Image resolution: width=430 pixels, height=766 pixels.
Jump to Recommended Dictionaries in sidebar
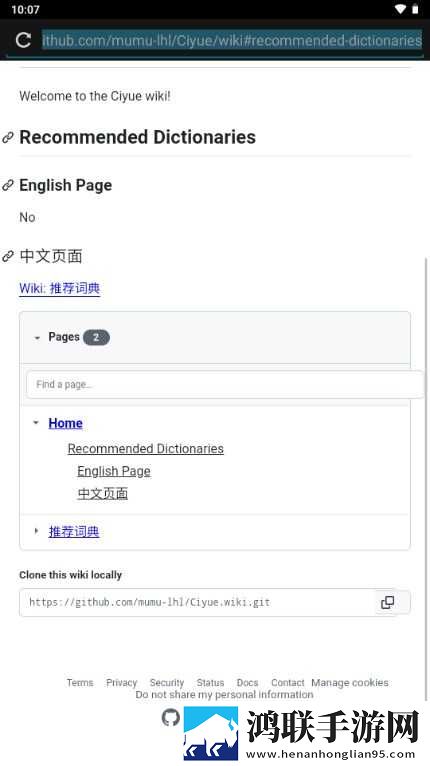146,448
